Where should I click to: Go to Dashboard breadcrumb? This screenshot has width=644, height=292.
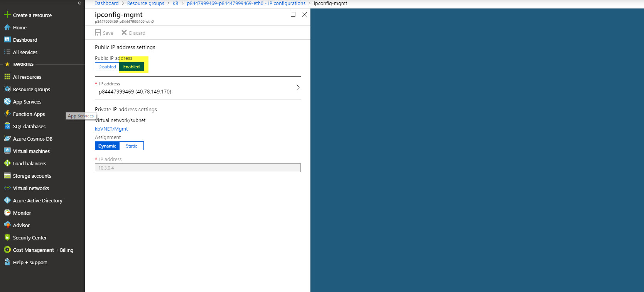[x=106, y=3]
